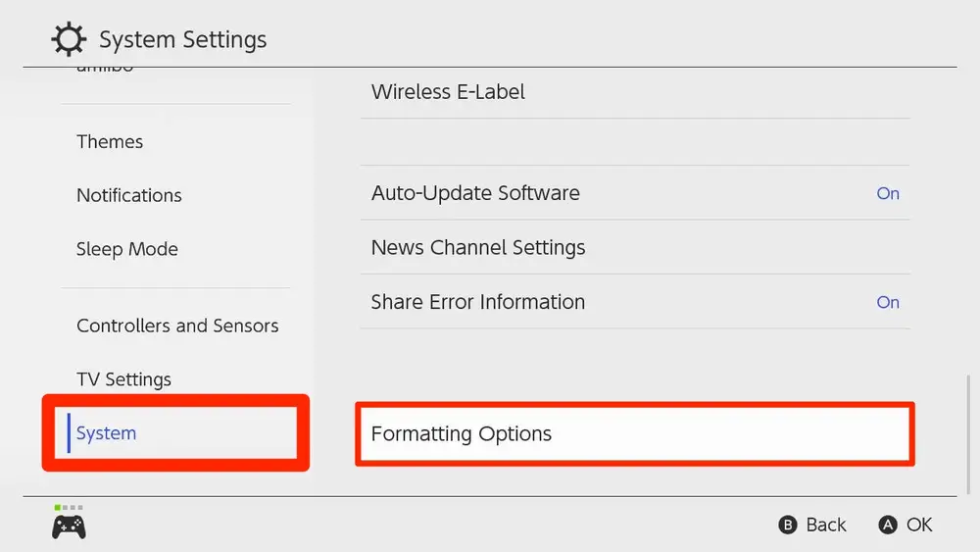This screenshot has height=552, width=980.
Task: Click the A button icon
Action: 888,525
